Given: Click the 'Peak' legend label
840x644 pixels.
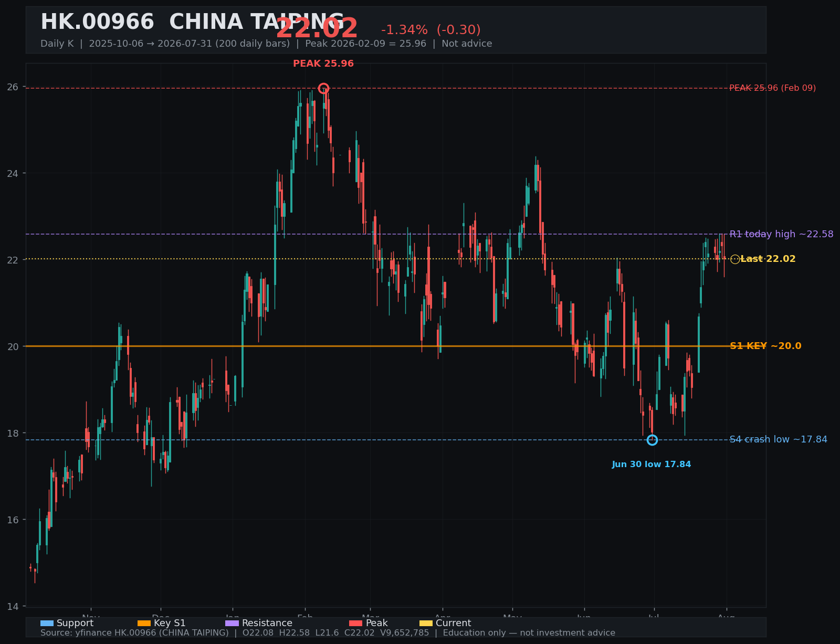Looking at the screenshot, I should pos(377,624).
